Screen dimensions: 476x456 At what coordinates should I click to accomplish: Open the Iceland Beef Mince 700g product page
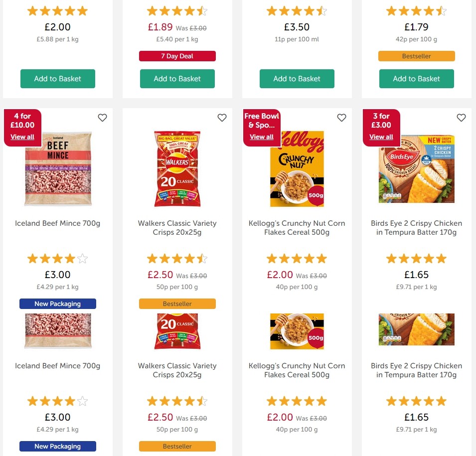pos(57,223)
